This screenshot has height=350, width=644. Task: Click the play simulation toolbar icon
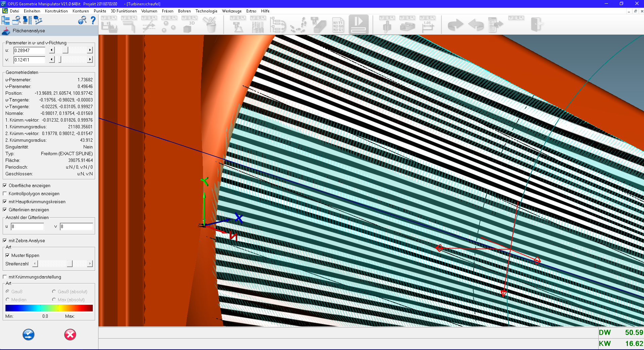(x=359, y=25)
